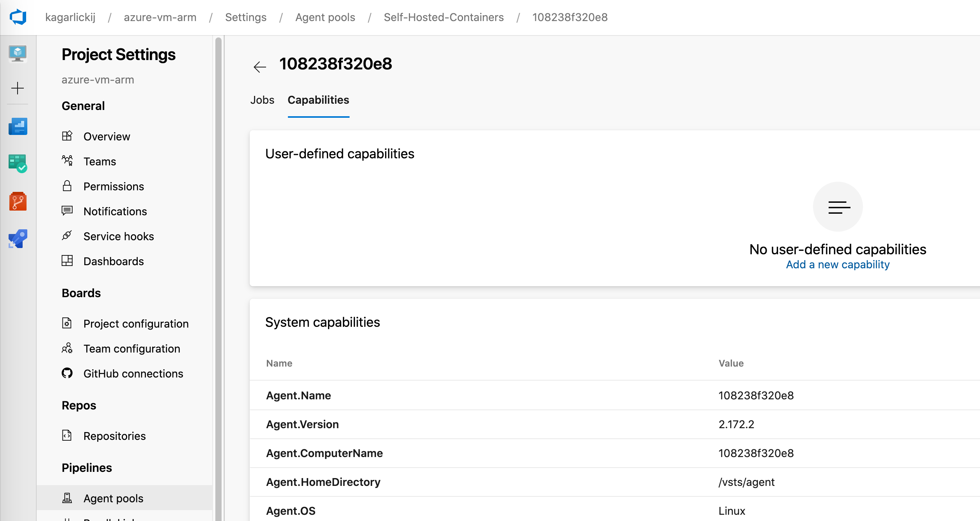Open Azure Repos from the left rail

pos(18,201)
